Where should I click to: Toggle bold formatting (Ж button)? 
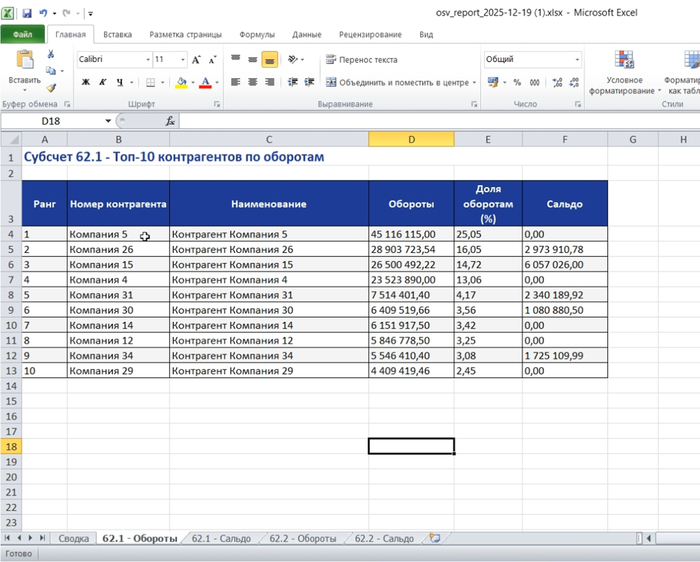[85, 82]
